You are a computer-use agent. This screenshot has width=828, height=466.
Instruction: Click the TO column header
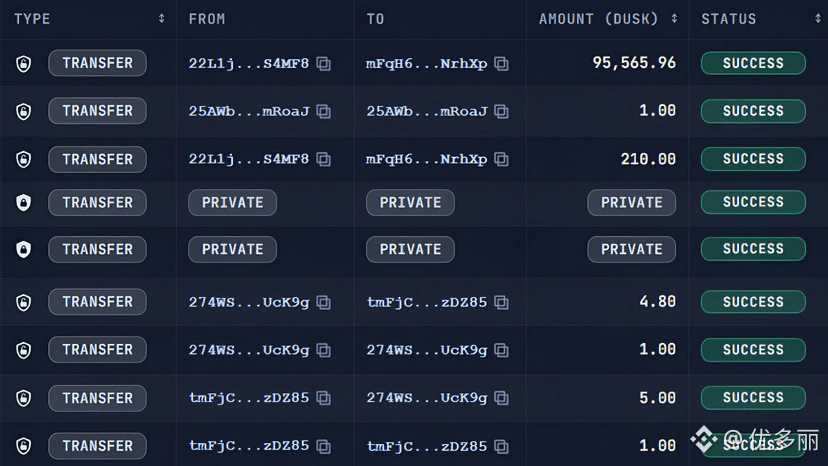pos(375,19)
